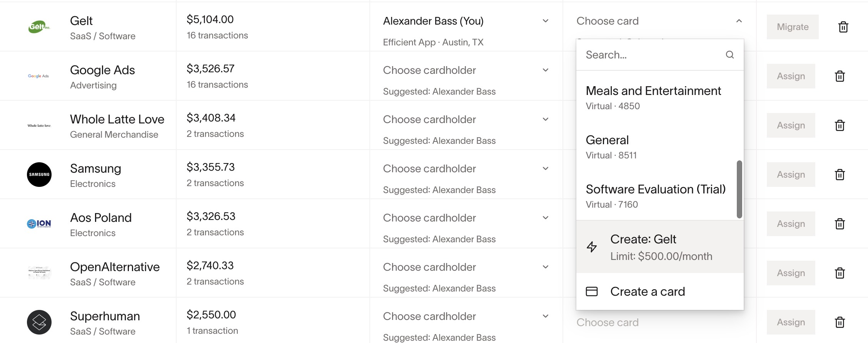868x343 pixels.
Task: Collapse the Choose card dropdown
Action: pyautogui.click(x=739, y=21)
